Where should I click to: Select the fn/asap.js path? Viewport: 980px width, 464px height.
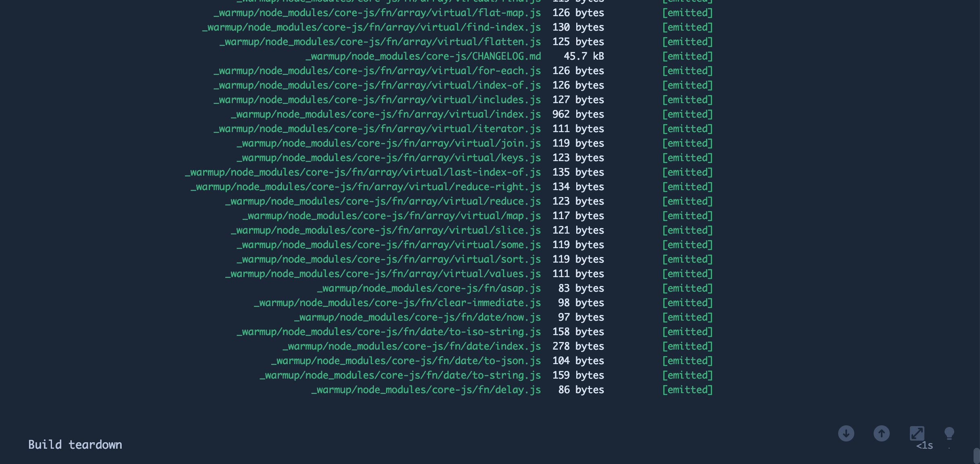coord(429,288)
